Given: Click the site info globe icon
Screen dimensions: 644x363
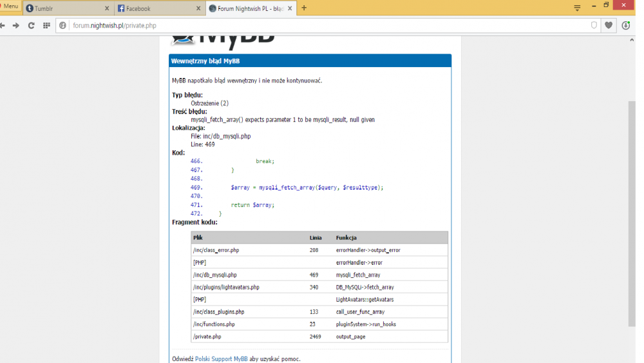Looking at the screenshot, I should coord(62,26).
